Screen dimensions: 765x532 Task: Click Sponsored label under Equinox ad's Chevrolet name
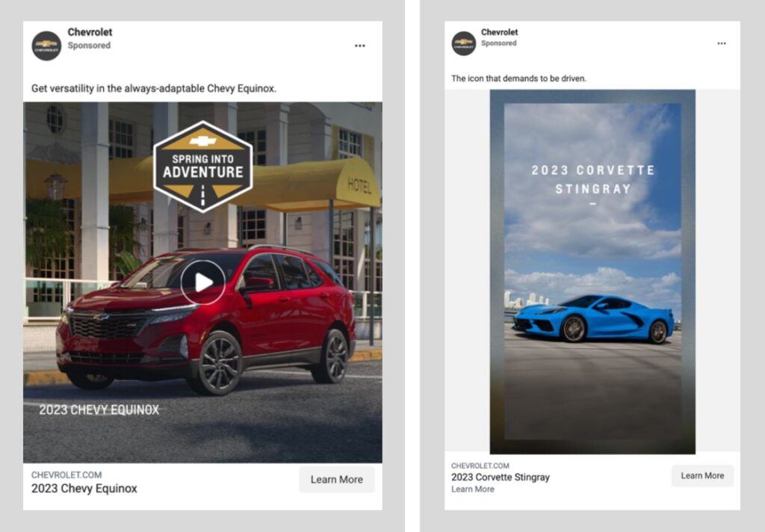pos(89,46)
